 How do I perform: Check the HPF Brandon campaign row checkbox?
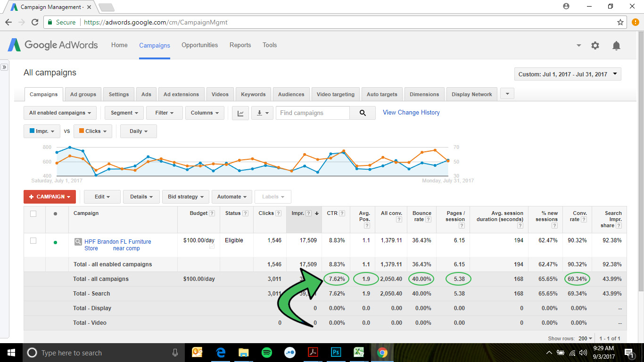click(33, 240)
